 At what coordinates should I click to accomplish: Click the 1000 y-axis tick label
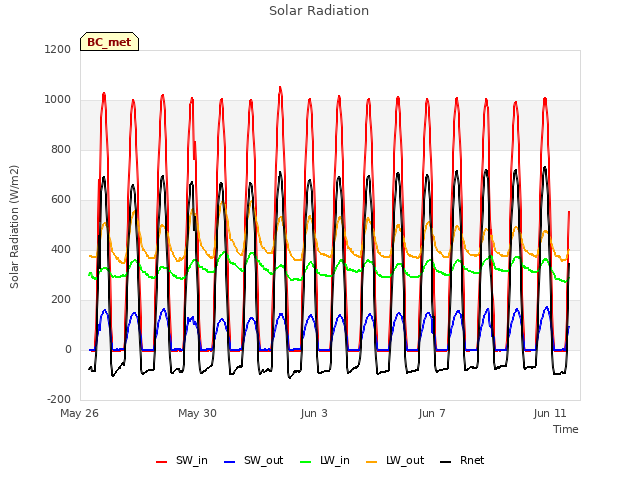[58, 100]
